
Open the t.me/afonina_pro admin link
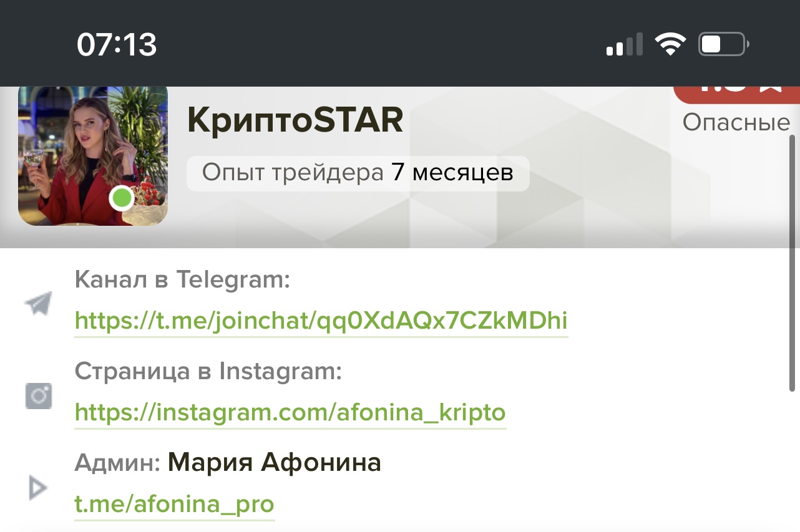[174, 504]
